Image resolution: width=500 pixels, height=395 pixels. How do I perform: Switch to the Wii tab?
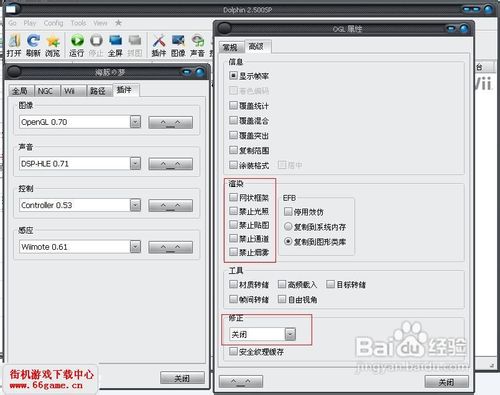(73, 91)
